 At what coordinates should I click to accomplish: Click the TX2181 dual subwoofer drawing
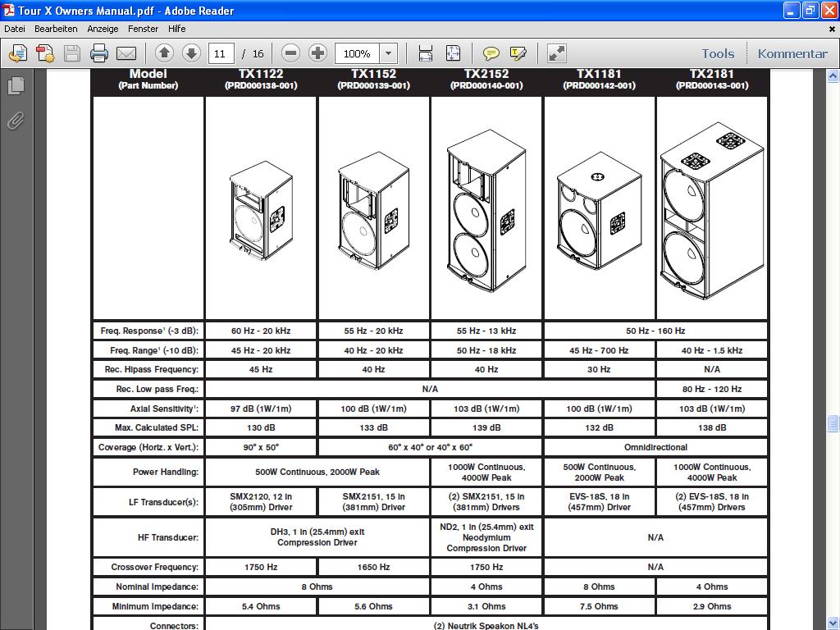712,210
